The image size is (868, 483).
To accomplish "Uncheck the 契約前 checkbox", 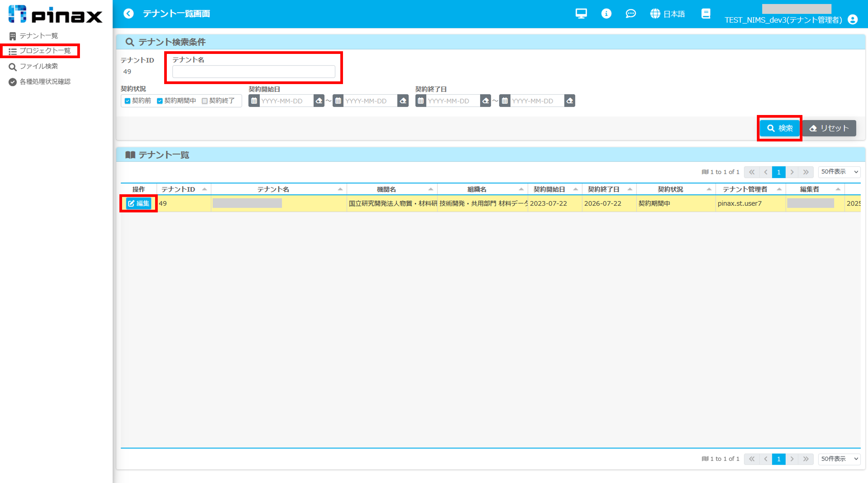I will point(127,101).
